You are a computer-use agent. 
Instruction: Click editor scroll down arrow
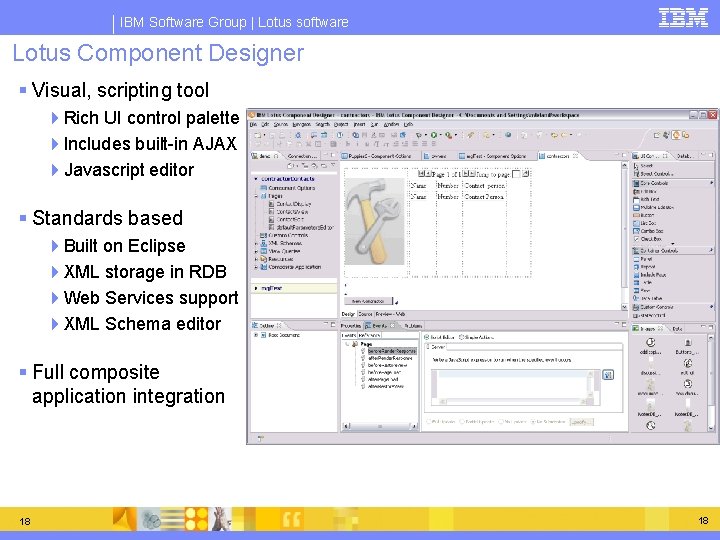click(x=624, y=307)
